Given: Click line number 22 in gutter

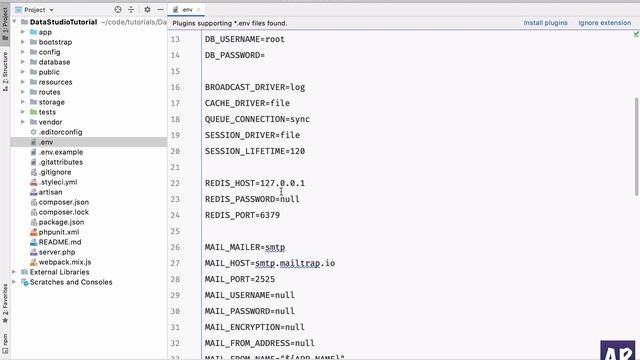Looking at the screenshot, I should coord(175,183).
